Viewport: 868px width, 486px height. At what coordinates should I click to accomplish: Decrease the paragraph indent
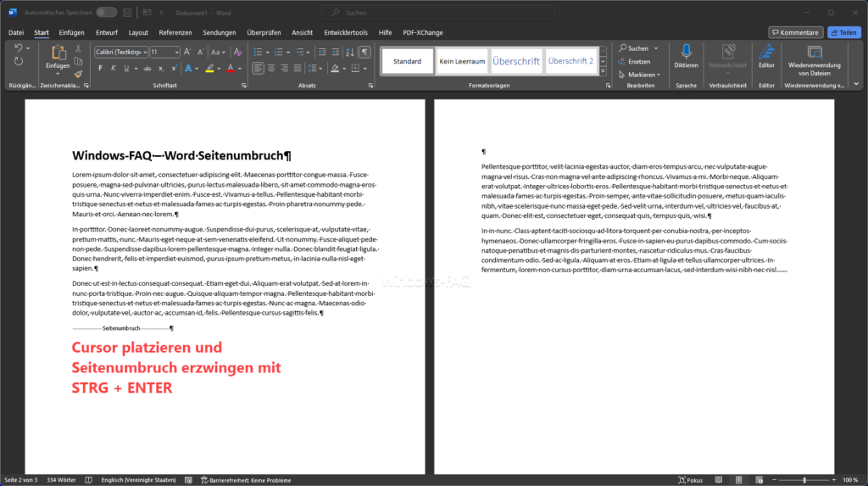(x=322, y=52)
